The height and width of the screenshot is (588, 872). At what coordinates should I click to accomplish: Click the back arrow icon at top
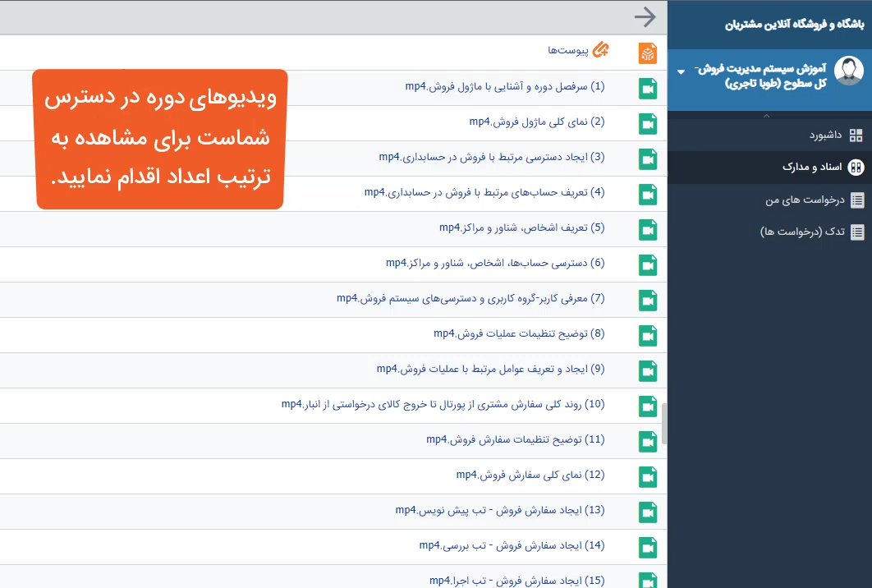[x=645, y=16]
